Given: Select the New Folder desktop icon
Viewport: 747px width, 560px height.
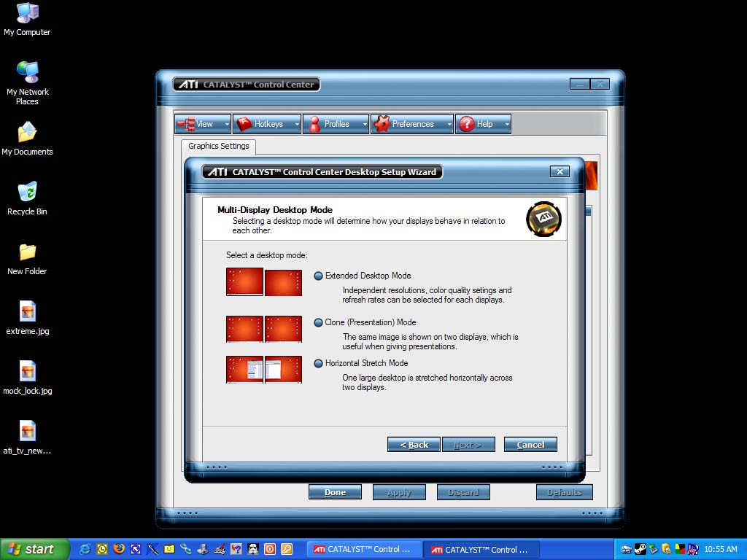Looking at the screenshot, I should click(x=27, y=259).
